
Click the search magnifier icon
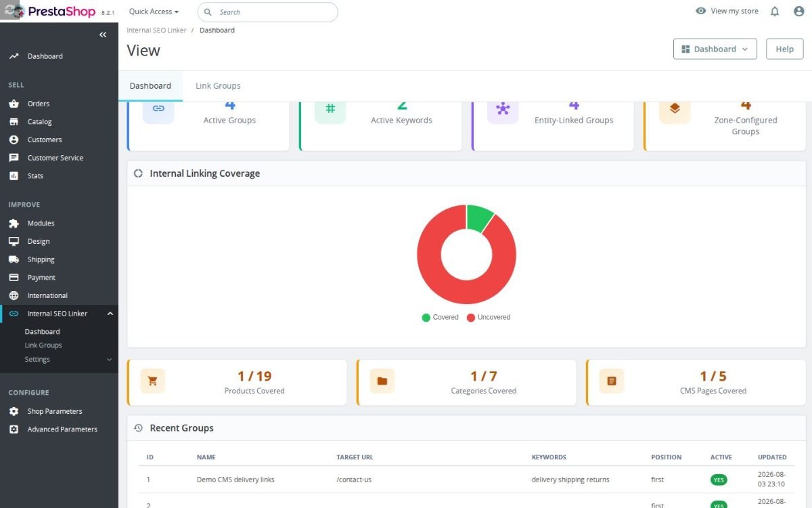coord(208,12)
